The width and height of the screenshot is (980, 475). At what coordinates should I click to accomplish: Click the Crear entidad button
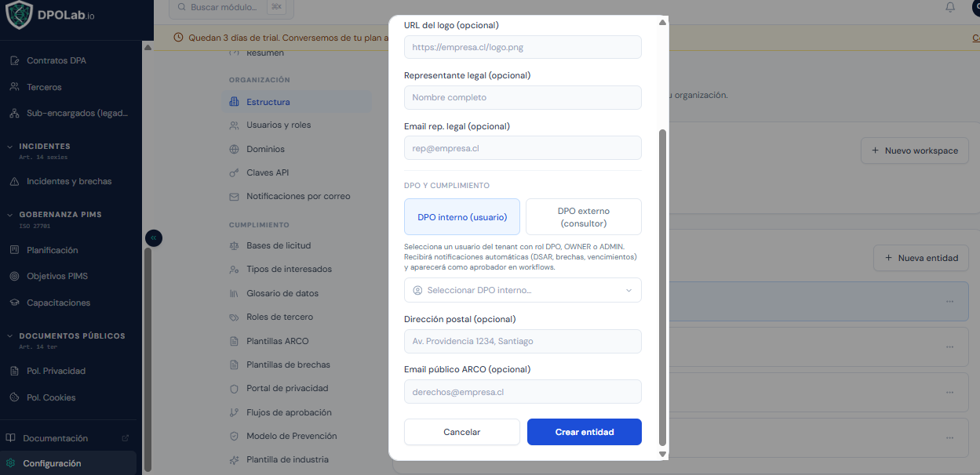[x=585, y=432]
